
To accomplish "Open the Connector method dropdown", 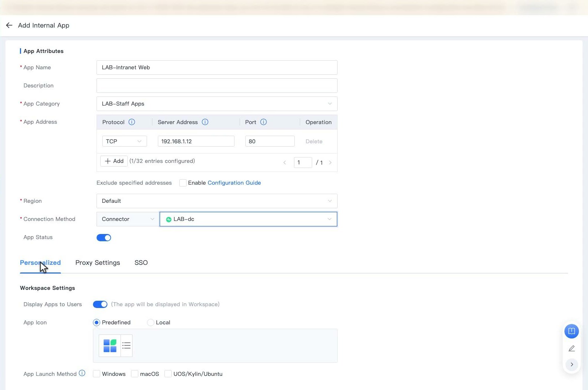I will 128,219.
